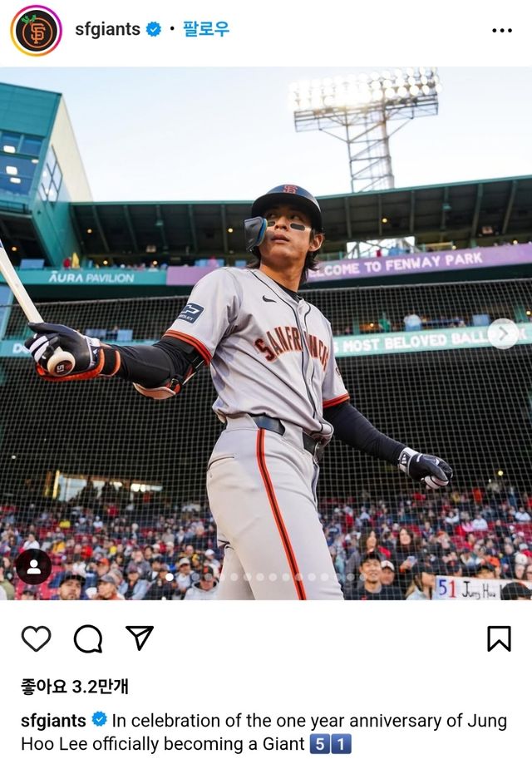Image resolution: width=532 pixels, height=759 pixels.
Task: Open the three-dot more options menu
Action: 502,31
